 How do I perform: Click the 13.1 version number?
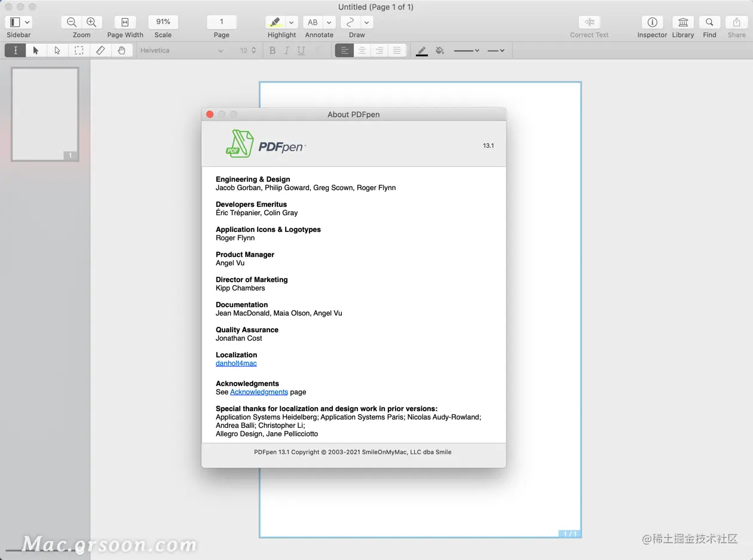(x=488, y=146)
